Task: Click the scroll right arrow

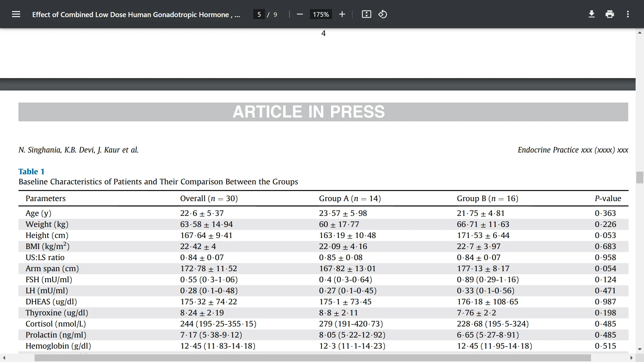Action: coord(632,358)
